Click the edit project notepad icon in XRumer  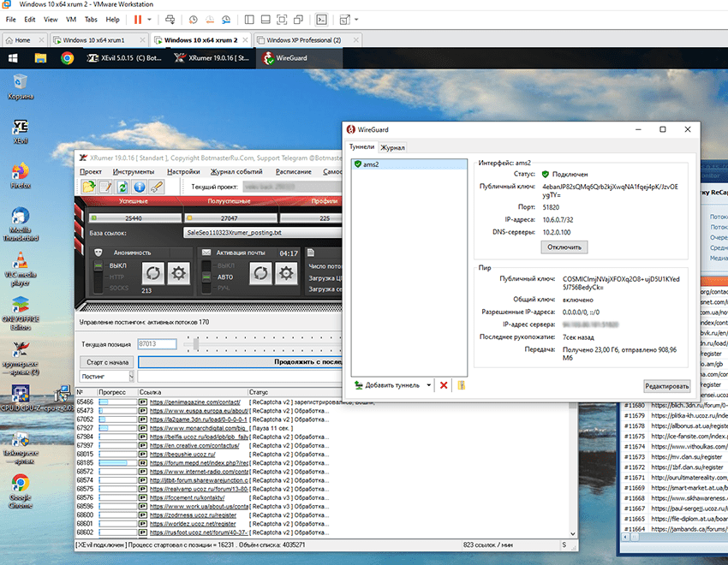tap(105, 187)
